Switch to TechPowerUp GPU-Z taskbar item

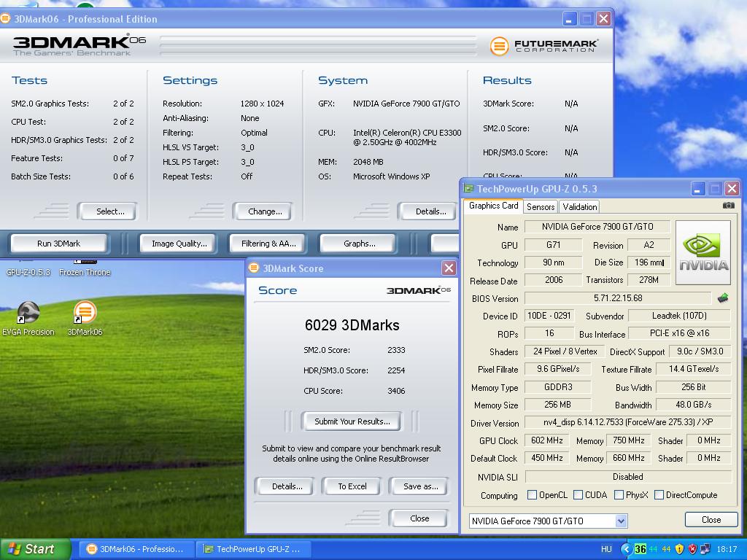[254, 549]
